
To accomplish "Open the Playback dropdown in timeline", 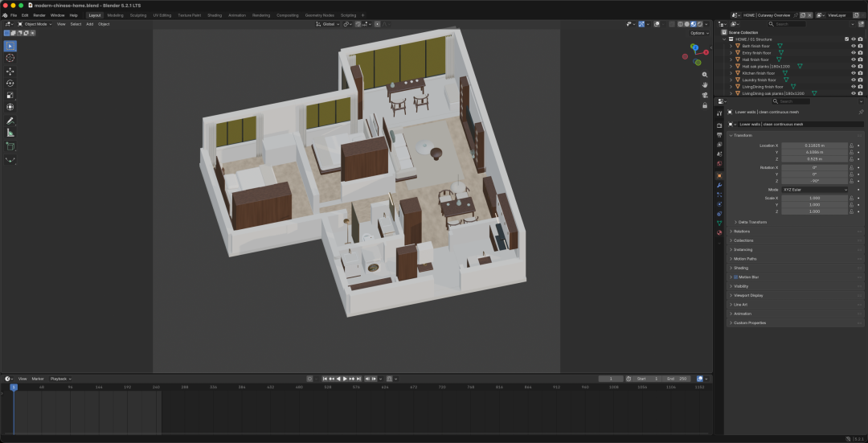I will tap(60, 379).
